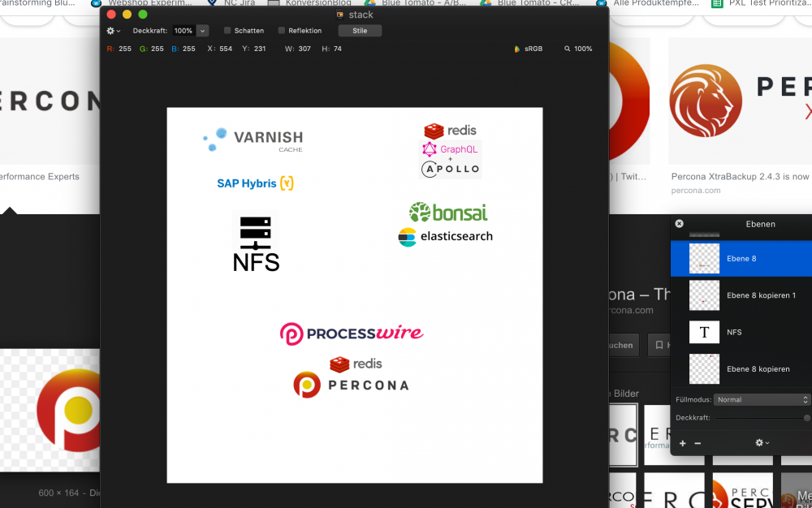
Task: Click the Percona logo on canvas
Action: pos(352,385)
